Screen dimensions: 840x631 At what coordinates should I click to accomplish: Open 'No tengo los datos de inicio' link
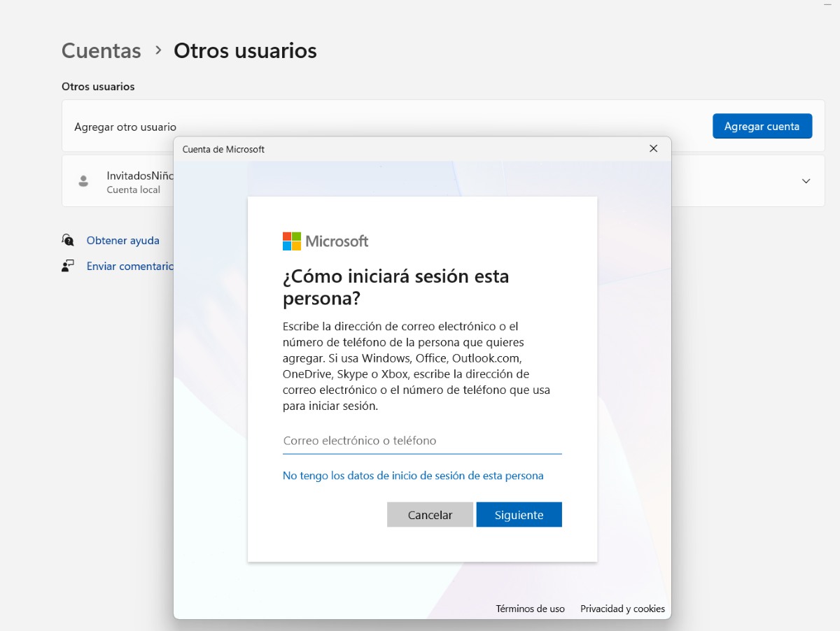[413, 476]
